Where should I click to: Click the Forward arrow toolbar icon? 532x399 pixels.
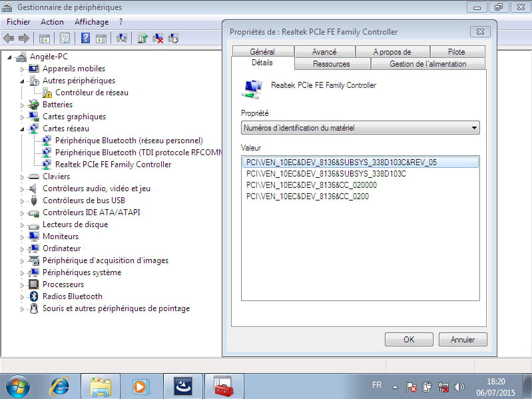click(x=24, y=39)
